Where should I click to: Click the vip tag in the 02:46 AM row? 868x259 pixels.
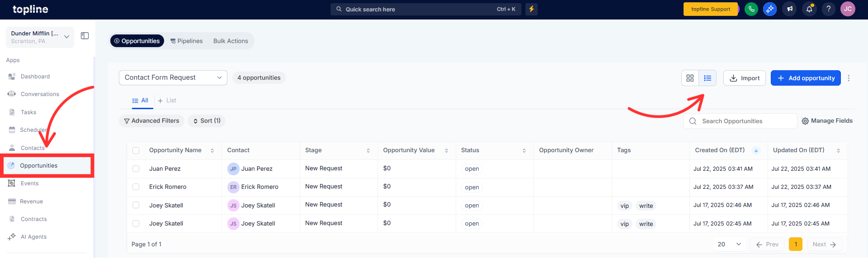coord(625,206)
